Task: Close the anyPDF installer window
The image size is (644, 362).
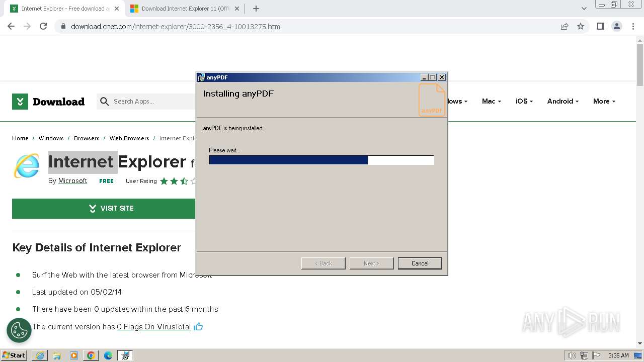Action: tap(442, 77)
